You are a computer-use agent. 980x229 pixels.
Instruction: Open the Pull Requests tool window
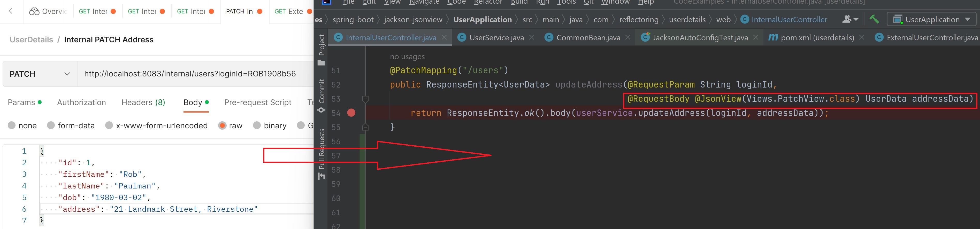(321, 154)
